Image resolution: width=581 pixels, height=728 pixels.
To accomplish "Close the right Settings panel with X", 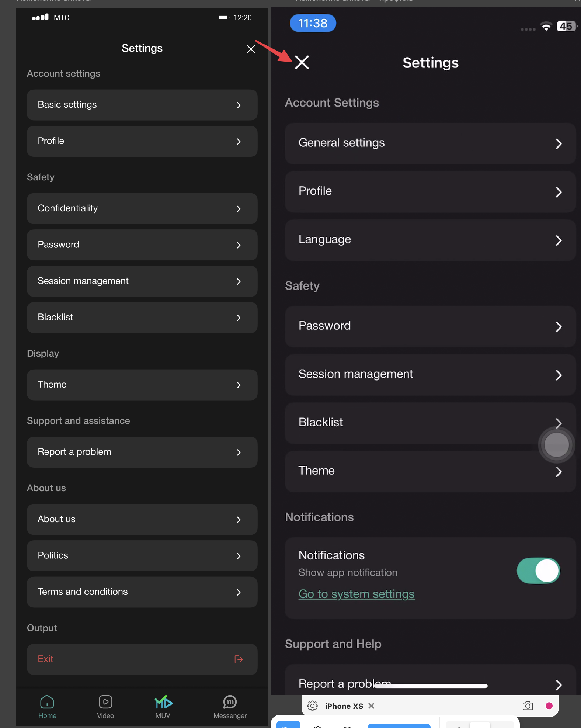I will 302,63.
